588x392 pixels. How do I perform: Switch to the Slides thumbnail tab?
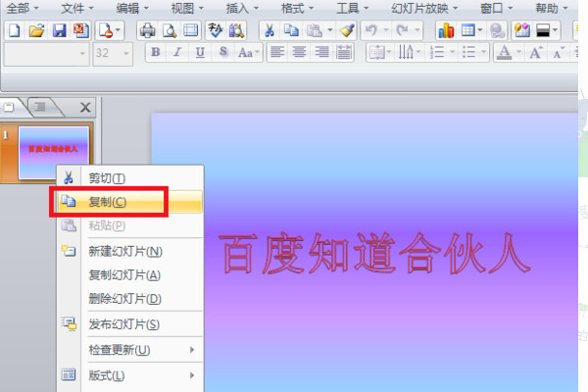point(11,108)
